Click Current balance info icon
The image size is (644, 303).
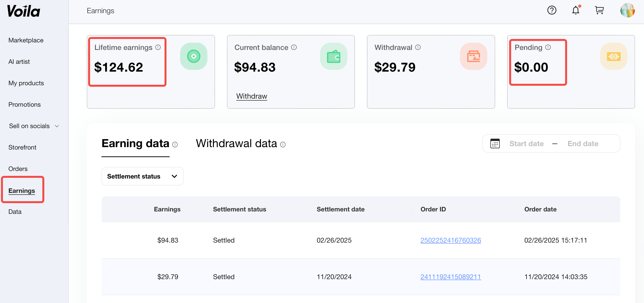(294, 47)
